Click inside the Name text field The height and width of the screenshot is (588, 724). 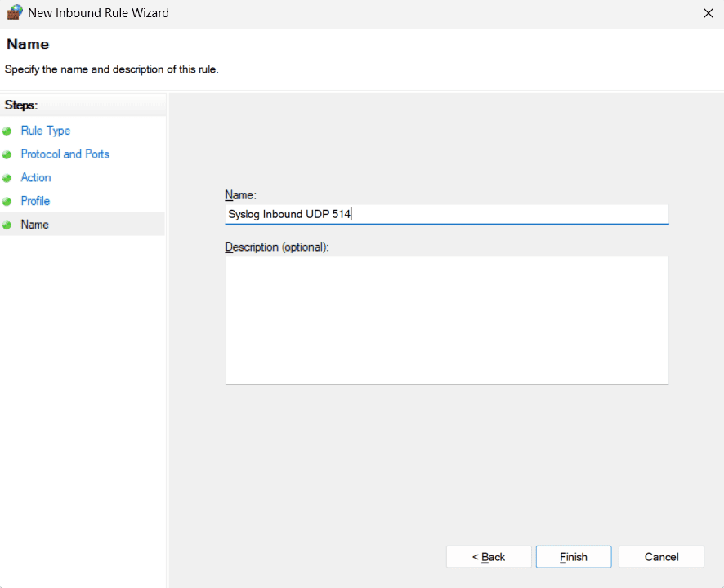[446, 214]
